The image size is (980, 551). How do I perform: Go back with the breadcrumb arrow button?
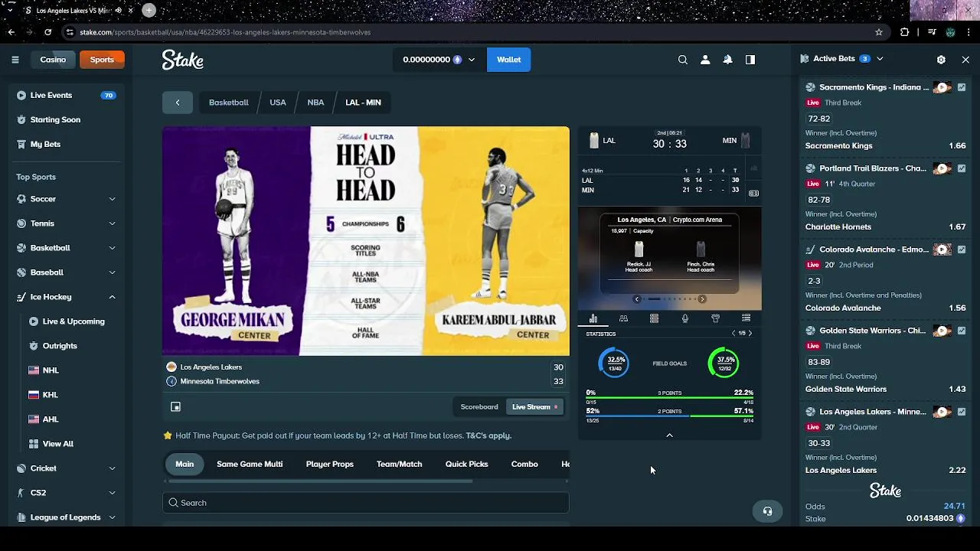point(178,103)
